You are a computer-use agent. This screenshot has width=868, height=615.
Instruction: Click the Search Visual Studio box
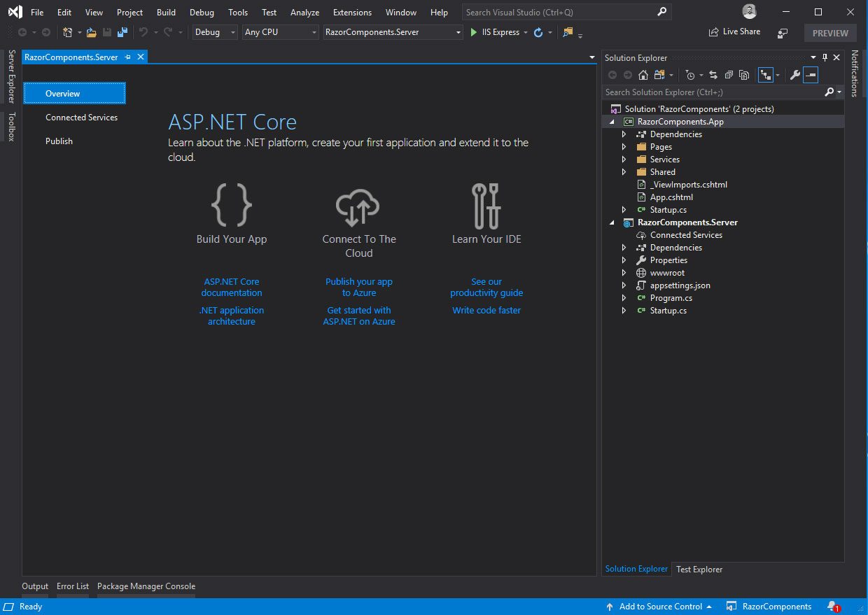(x=566, y=12)
